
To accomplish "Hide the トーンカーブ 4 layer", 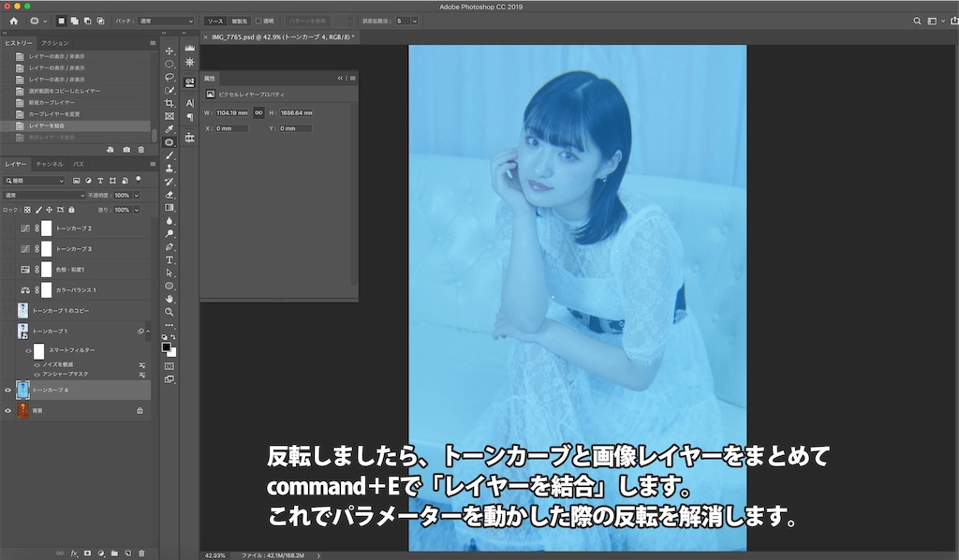I will 7,391.
